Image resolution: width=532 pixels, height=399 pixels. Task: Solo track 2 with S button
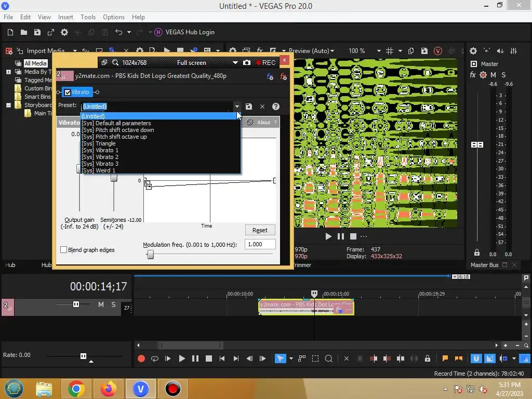[x=114, y=304]
